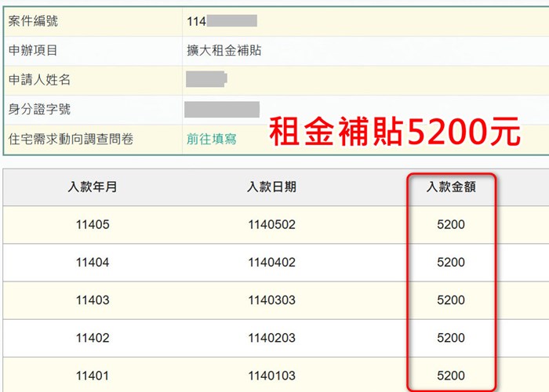Click the 入款日期 column header
This screenshot has height=392, width=549.
tap(271, 187)
